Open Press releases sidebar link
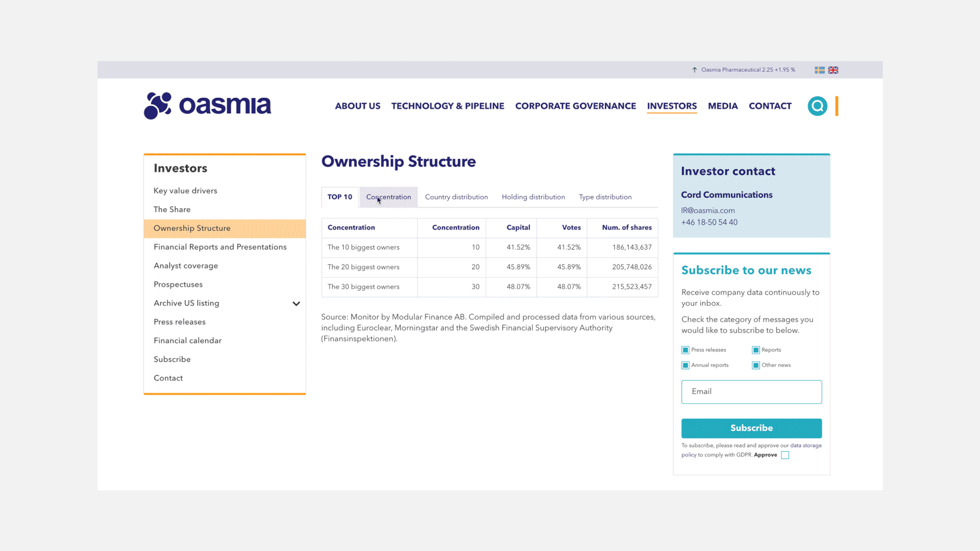 180,322
